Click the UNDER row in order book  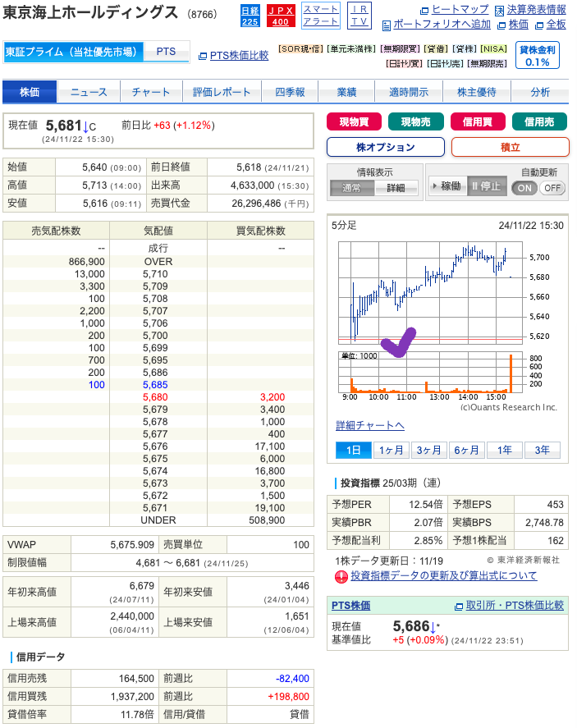[x=158, y=520]
